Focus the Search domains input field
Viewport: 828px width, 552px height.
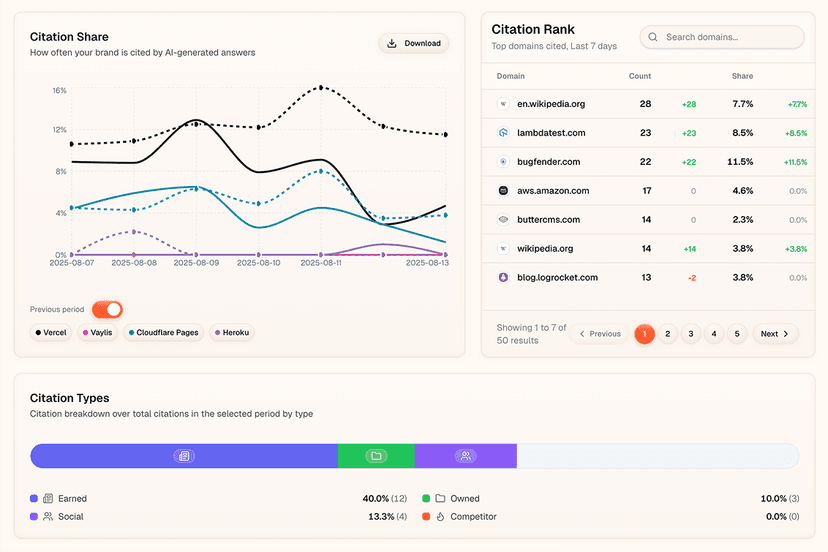point(730,37)
